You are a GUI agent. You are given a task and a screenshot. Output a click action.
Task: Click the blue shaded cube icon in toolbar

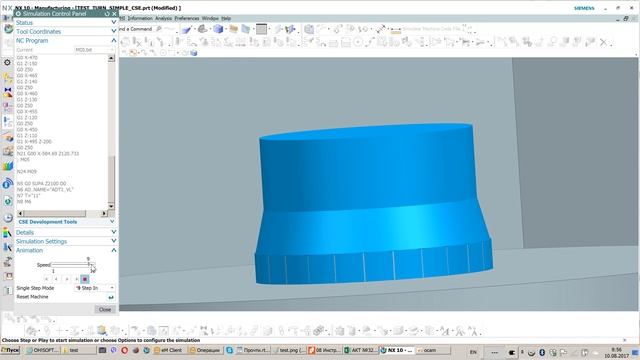point(218,29)
